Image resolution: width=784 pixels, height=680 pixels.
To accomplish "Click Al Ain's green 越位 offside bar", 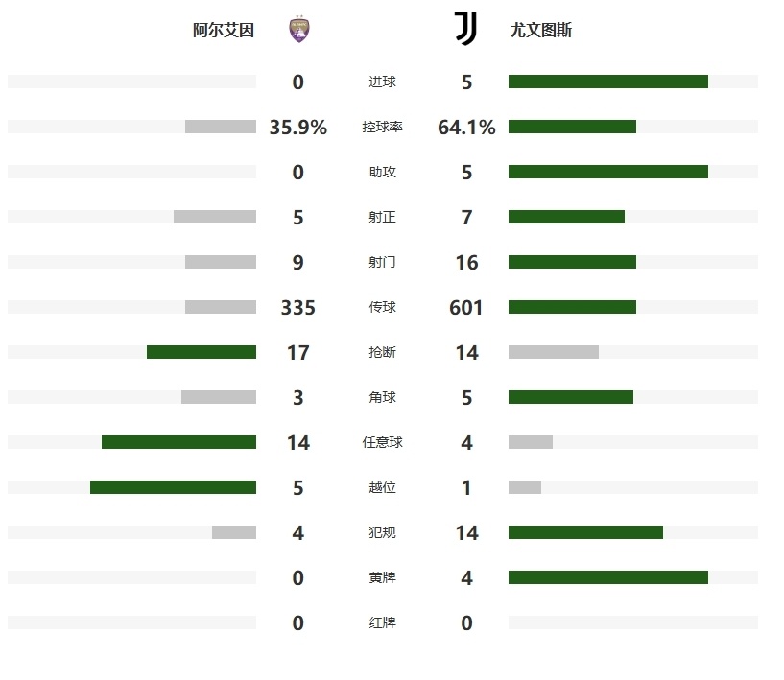I will tap(173, 487).
